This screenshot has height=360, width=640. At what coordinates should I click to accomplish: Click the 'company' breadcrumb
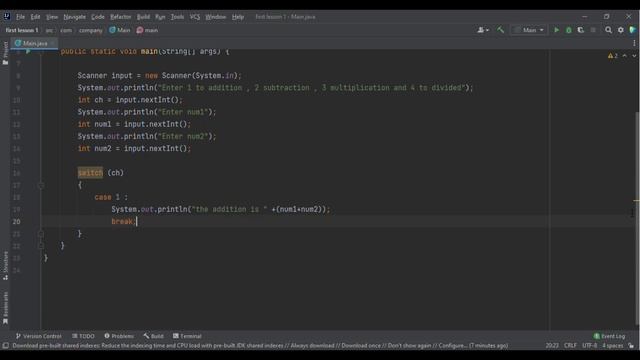[x=91, y=30]
